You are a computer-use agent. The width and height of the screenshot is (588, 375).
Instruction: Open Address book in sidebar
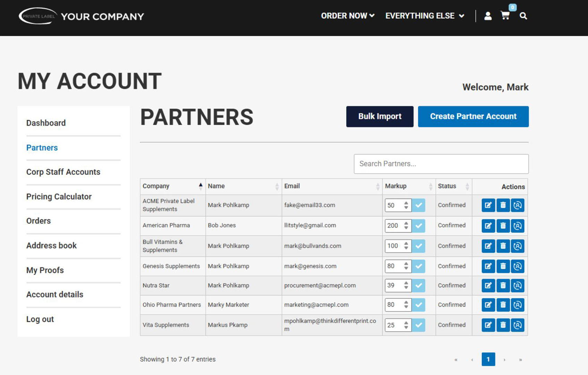[51, 245]
